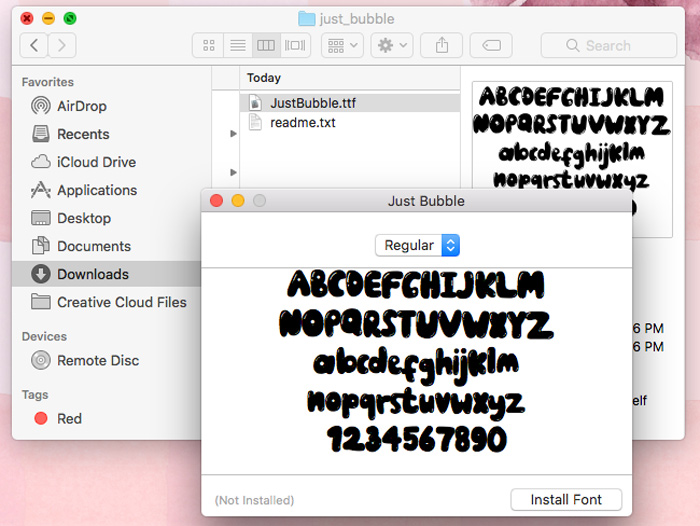The image size is (700, 526).
Task: Open the Regular font style dropdown
Action: click(417, 245)
